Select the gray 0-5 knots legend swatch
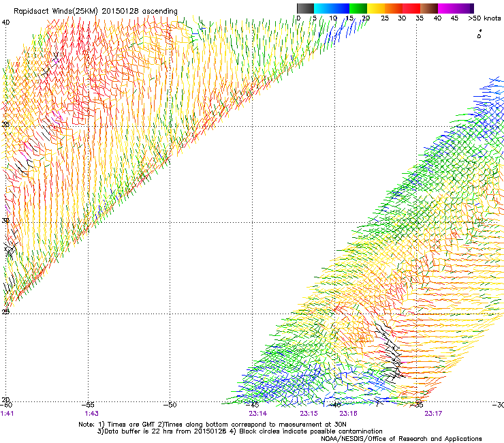 pyautogui.click(x=305, y=8)
